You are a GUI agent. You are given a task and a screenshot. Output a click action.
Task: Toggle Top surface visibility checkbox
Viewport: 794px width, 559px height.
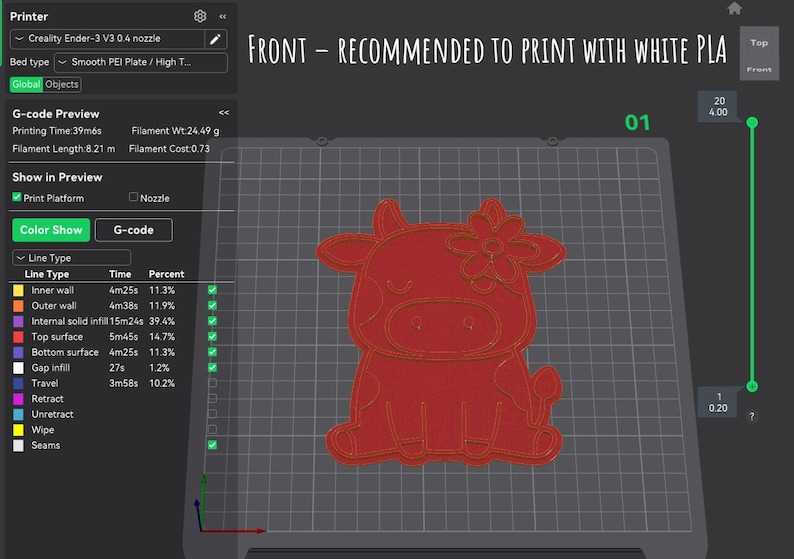(x=212, y=336)
